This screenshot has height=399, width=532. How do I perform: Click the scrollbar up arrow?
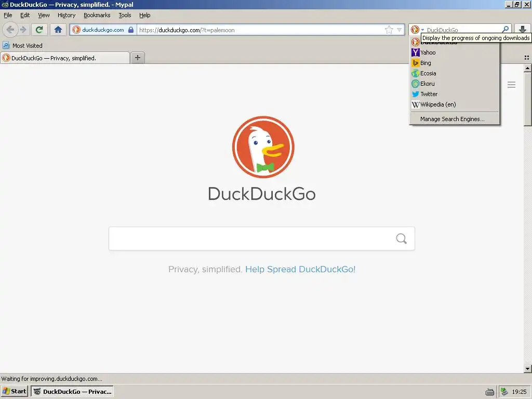click(x=527, y=68)
